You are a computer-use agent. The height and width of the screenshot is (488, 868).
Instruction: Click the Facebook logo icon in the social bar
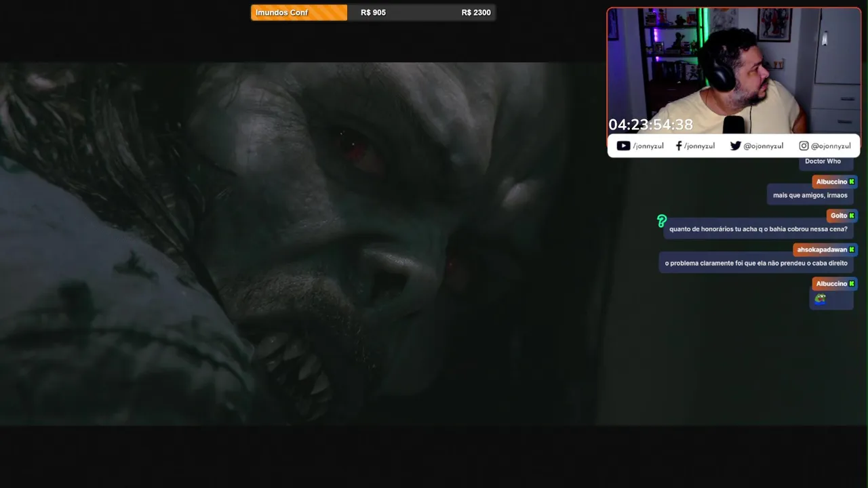(679, 146)
